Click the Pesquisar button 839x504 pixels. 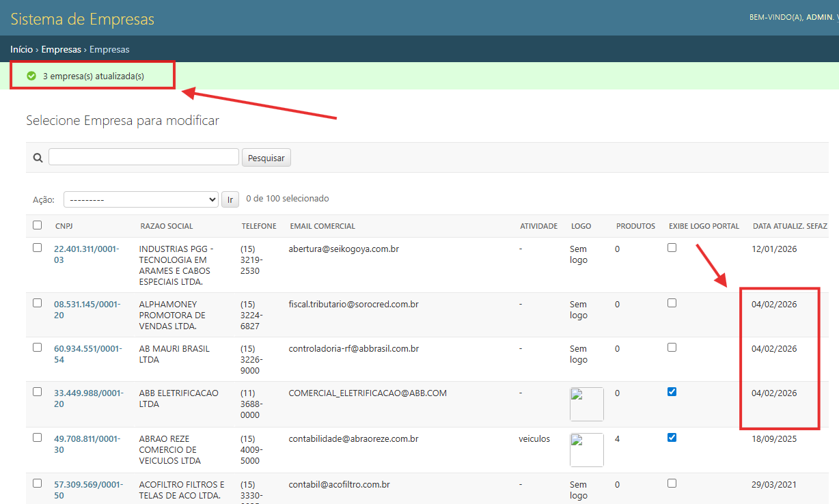(266, 158)
